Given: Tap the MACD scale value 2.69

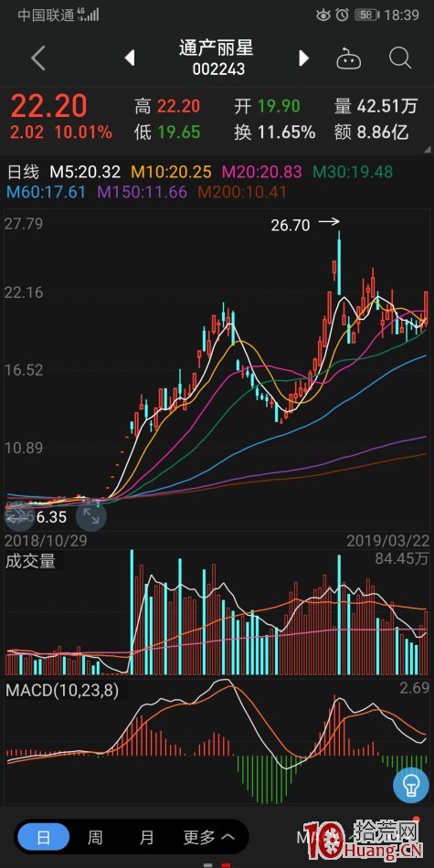Looking at the screenshot, I should click(x=417, y=688).
